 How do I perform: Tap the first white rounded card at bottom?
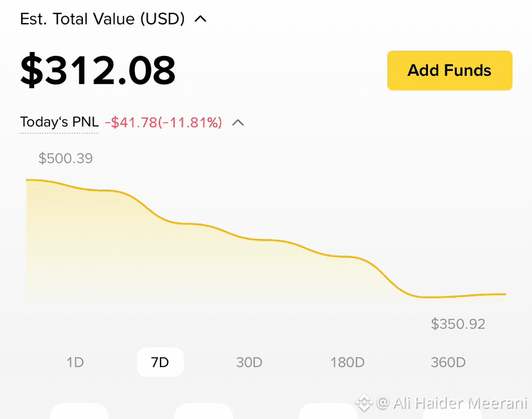[79, 411]
